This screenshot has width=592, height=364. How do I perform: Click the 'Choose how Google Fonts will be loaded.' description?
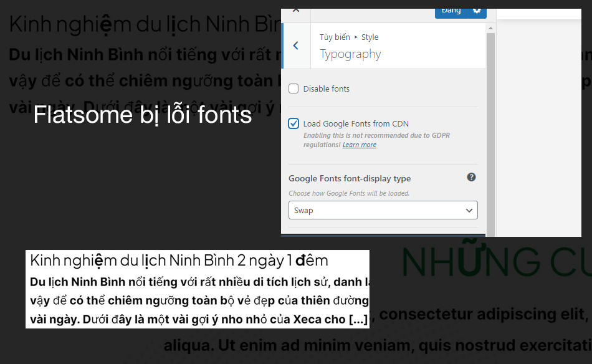(349, 193)
